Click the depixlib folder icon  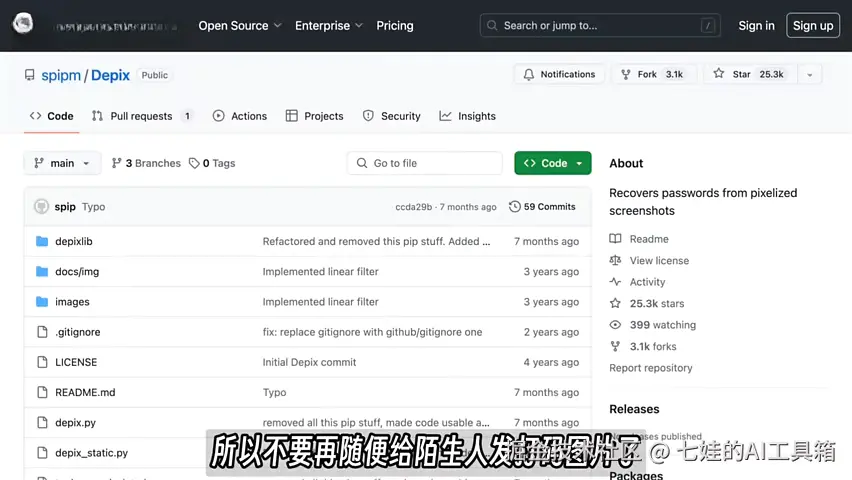click(x=42, y=241)
